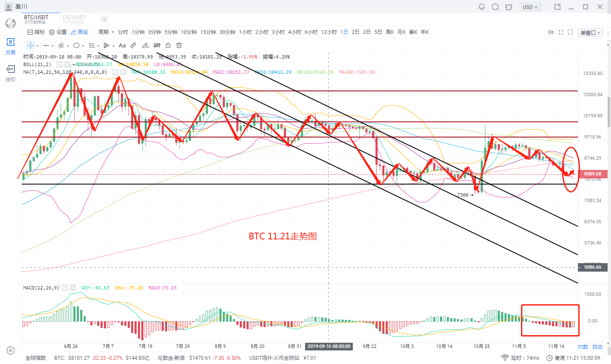Open MA indicator settings gear
Image resolution: width=611 pixels, height=364 pixels.
pos(115,72)
